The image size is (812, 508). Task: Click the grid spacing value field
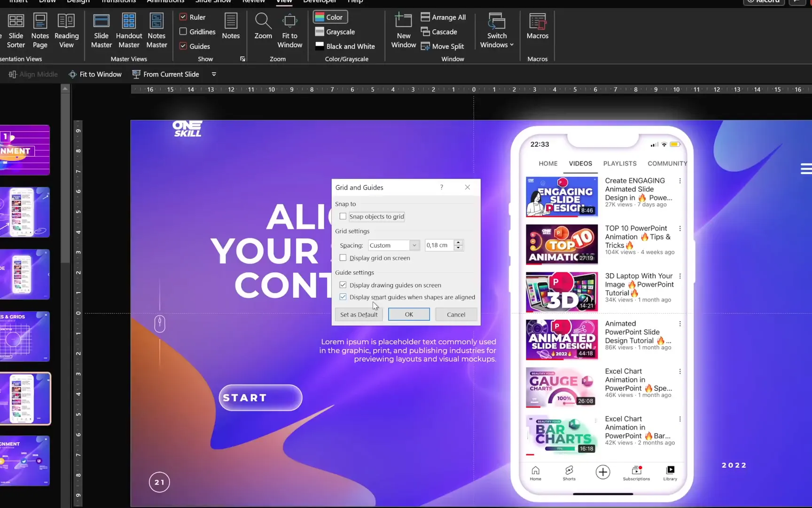(440, 245)
